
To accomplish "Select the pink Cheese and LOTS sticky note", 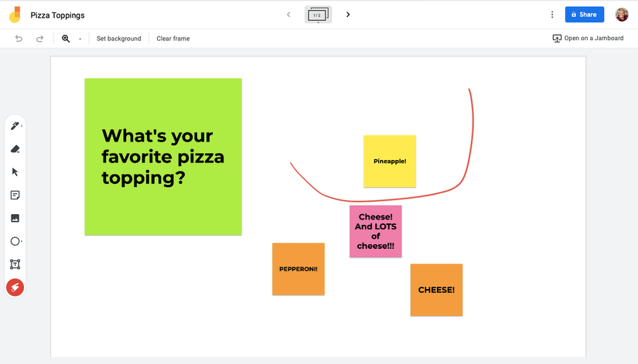I will tap(376, 231).
